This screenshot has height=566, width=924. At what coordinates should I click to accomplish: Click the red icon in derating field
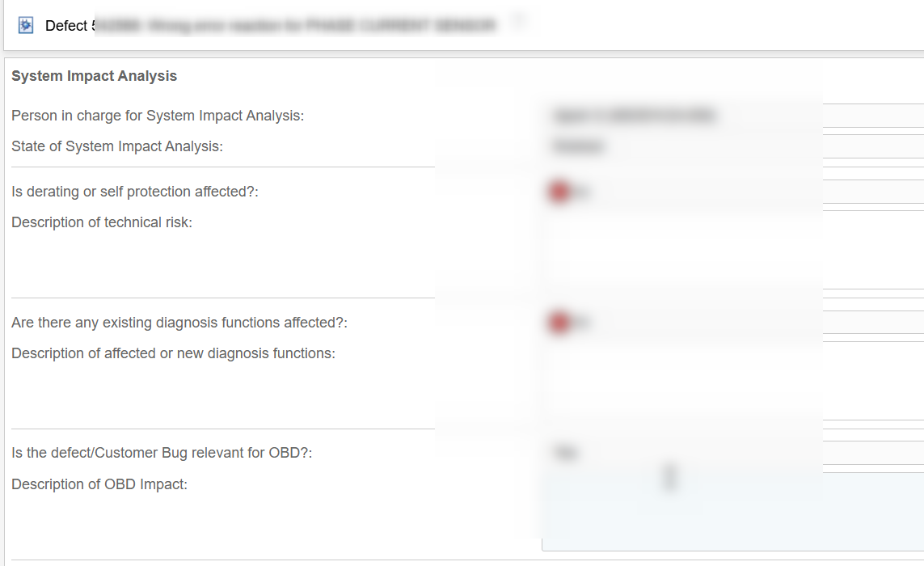coord(559,192)
